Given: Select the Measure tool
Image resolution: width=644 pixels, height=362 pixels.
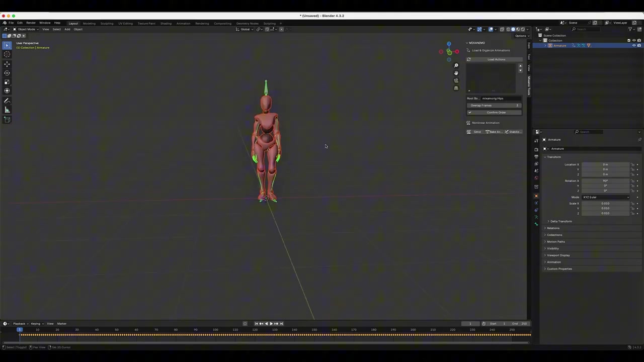Looking at the screenshot, I should pyautogui.click(x=7, y=110).
